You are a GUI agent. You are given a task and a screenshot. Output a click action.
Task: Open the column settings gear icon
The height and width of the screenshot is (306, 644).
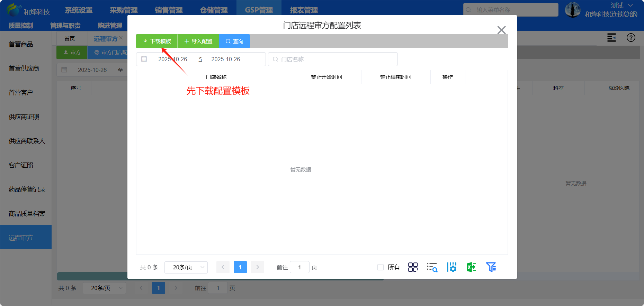tap(451, 267)
